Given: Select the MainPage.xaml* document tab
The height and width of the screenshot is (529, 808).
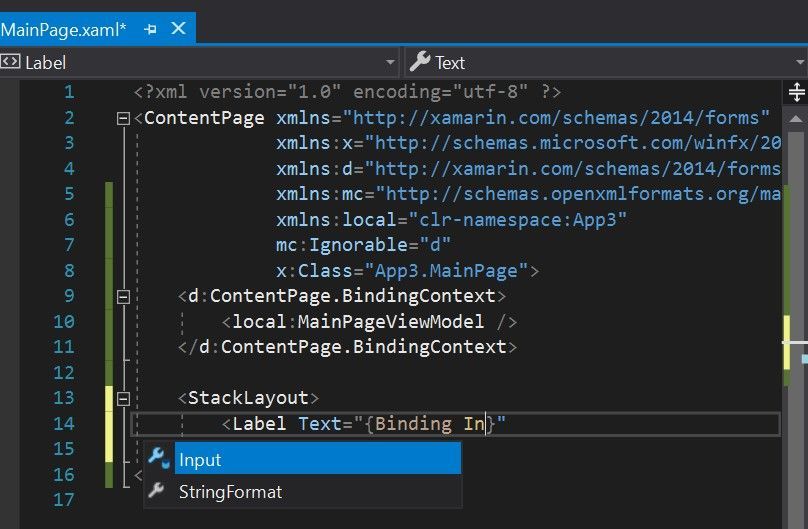Looking at the screenshot, I should [63, 29].
